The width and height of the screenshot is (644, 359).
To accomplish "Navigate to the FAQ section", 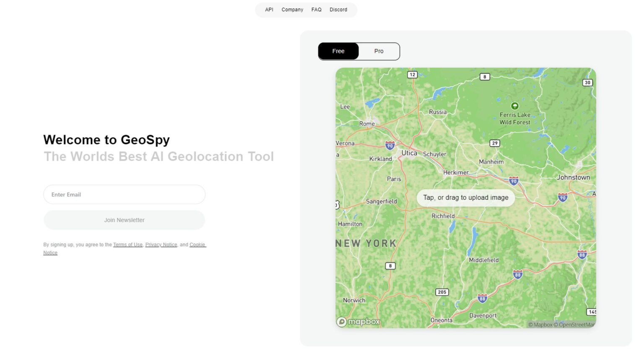I will (316, 9).
